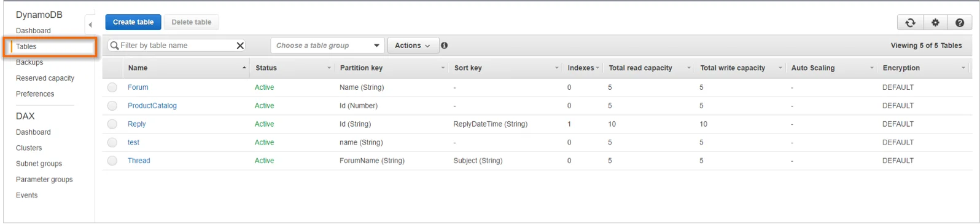The width and height of the screenshot is (980, 224).
Task: Open Events in the sidebar
Action: 26,196
